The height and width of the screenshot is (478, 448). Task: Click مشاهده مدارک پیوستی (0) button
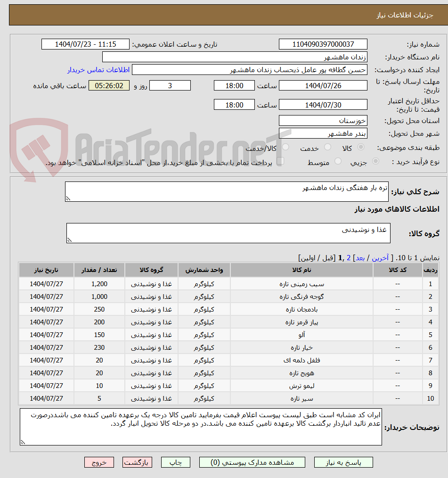click(252, 462)
